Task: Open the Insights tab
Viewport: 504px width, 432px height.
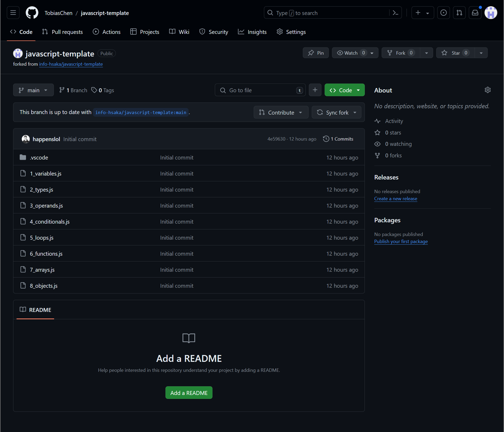Action: point(252,32)
